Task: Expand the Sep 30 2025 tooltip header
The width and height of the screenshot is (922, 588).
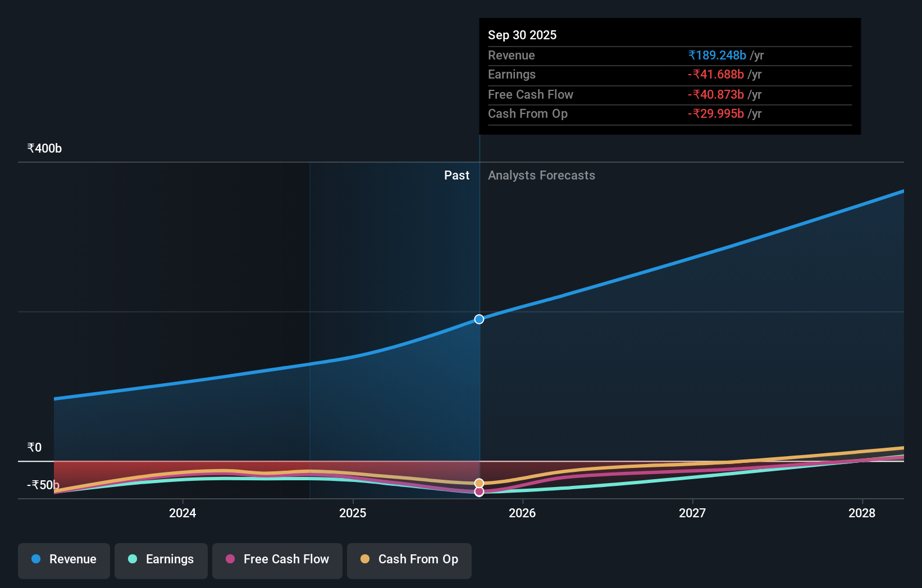Action: pyautogui.click(x=522, y=35)
